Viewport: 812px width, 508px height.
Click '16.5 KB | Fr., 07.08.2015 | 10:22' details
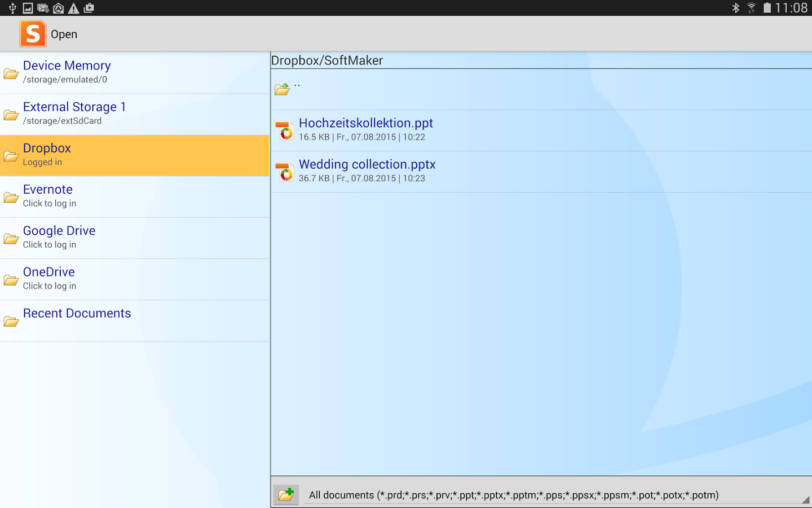coord(362,137)
